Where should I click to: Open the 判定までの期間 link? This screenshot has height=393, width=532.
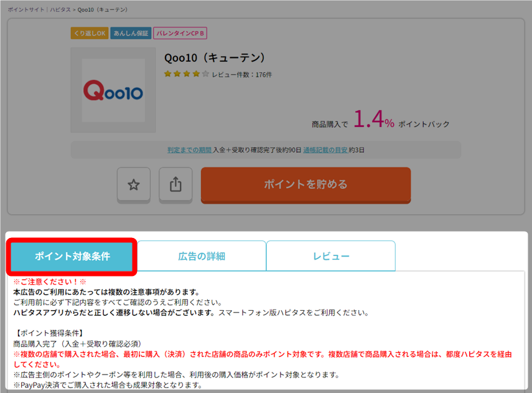(189, 150)
